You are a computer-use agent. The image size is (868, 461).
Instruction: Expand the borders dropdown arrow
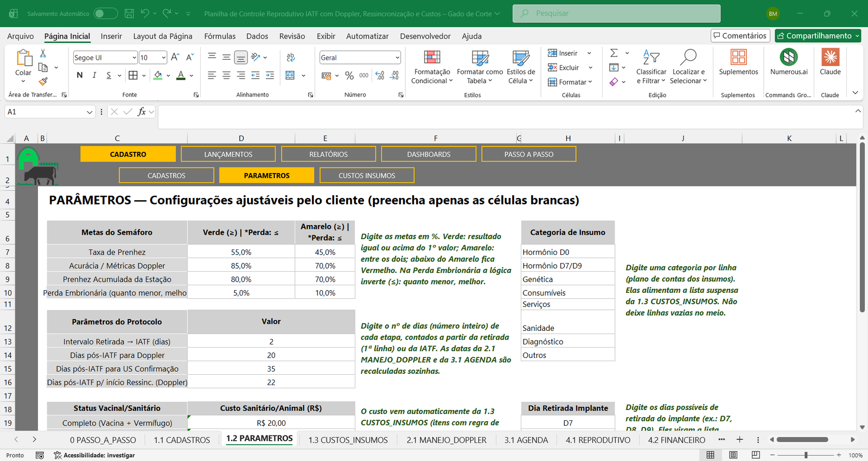click(144, 75)
